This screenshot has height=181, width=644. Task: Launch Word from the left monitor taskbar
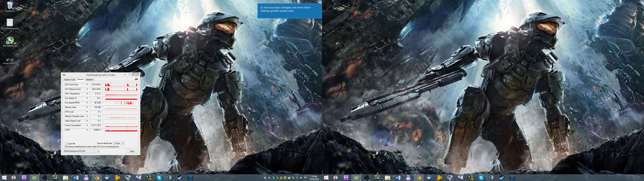[x=76, y=178]
